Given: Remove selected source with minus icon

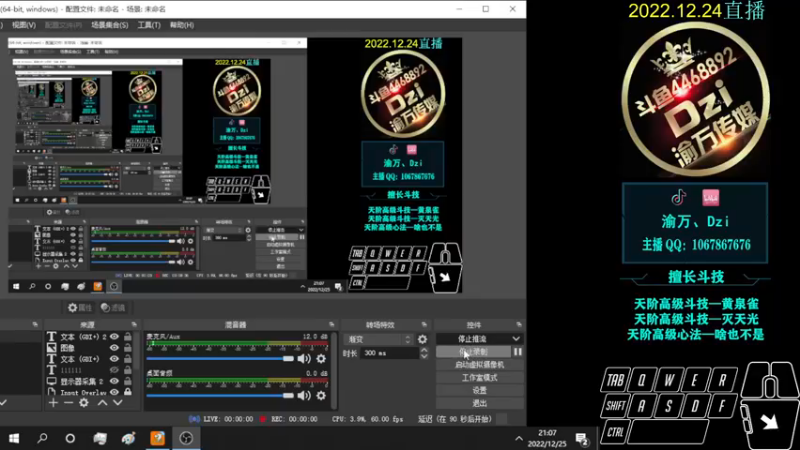Looking at the screenshot, I should pos(68,403).
